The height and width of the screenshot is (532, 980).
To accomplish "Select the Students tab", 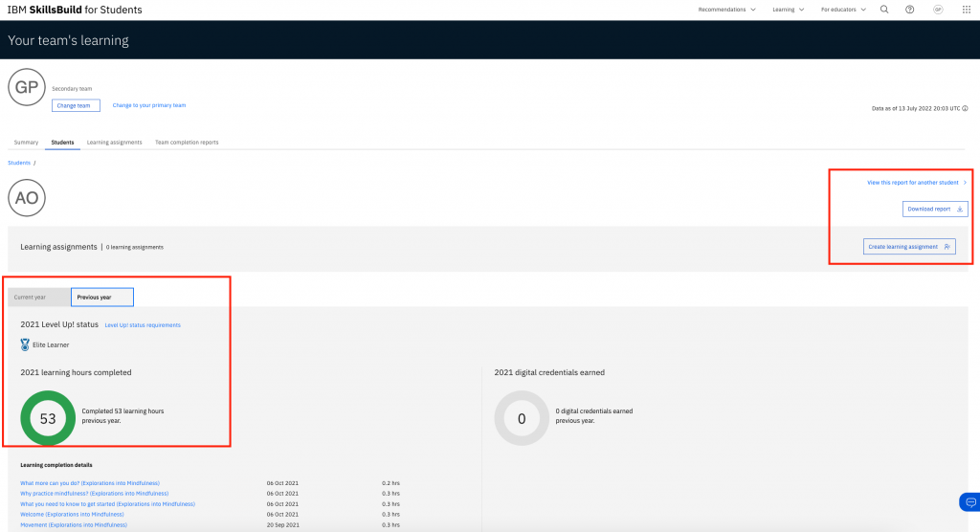I will [62, 143].
